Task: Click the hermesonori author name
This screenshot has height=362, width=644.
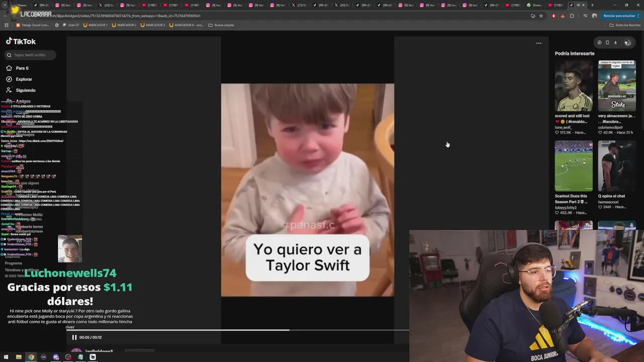Action: pos(608,202)
